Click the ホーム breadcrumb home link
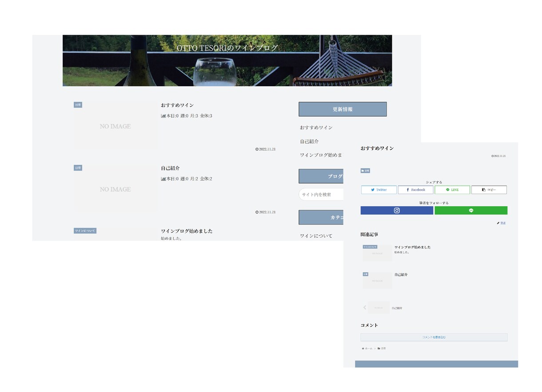This screenshot has height=392, width=542. (x=367, y=348)
